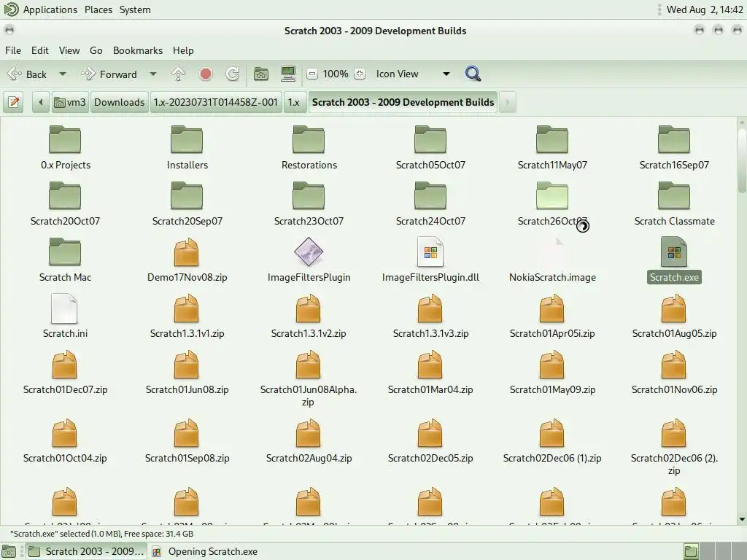Screen dimensions: 747x560
Task: Open the Places panel menu
Action: (x=98, y=9)
